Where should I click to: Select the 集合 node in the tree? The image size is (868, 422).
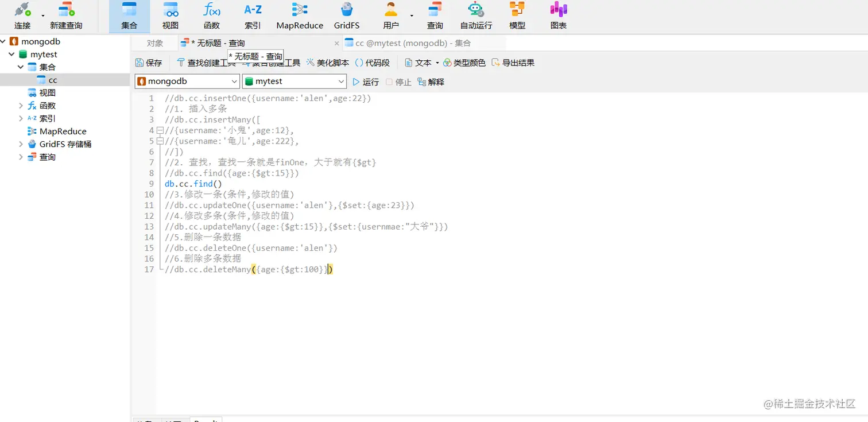(48, 67)
